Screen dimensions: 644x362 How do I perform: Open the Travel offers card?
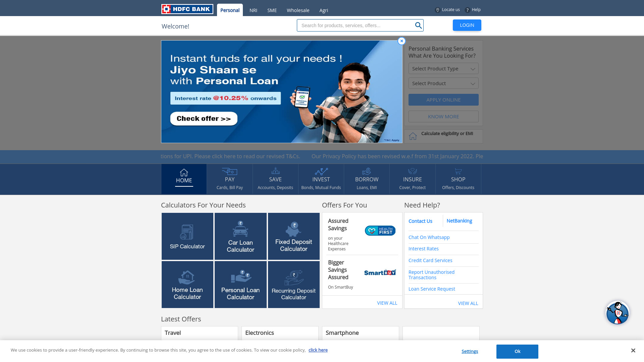pyautogui.click(x=200, y=333)
